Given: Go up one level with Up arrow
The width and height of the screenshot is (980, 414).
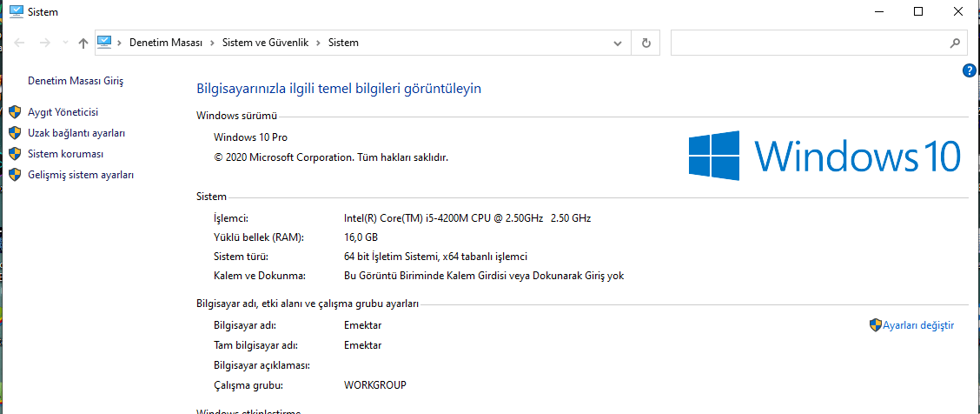Looking at the screenshot, I should (x=83, y=43).
